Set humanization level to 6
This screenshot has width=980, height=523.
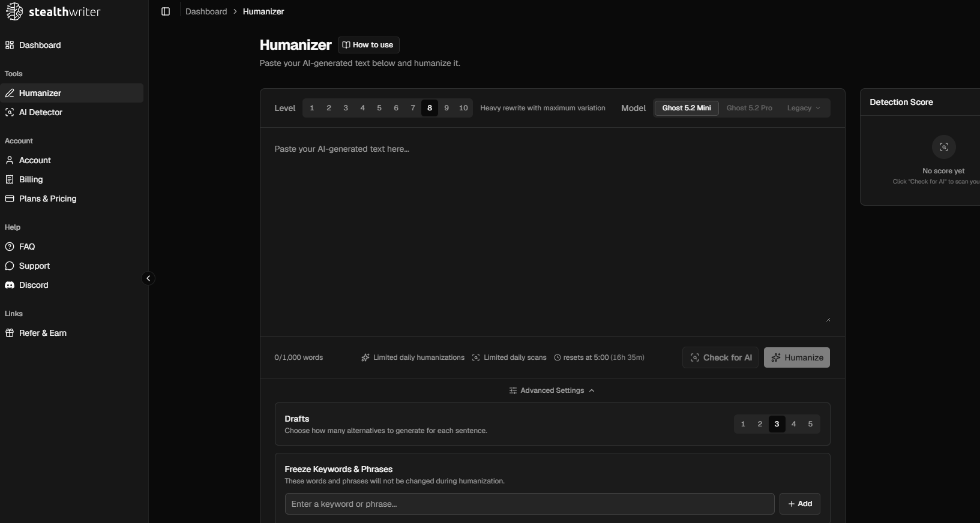tap(396, 108)
